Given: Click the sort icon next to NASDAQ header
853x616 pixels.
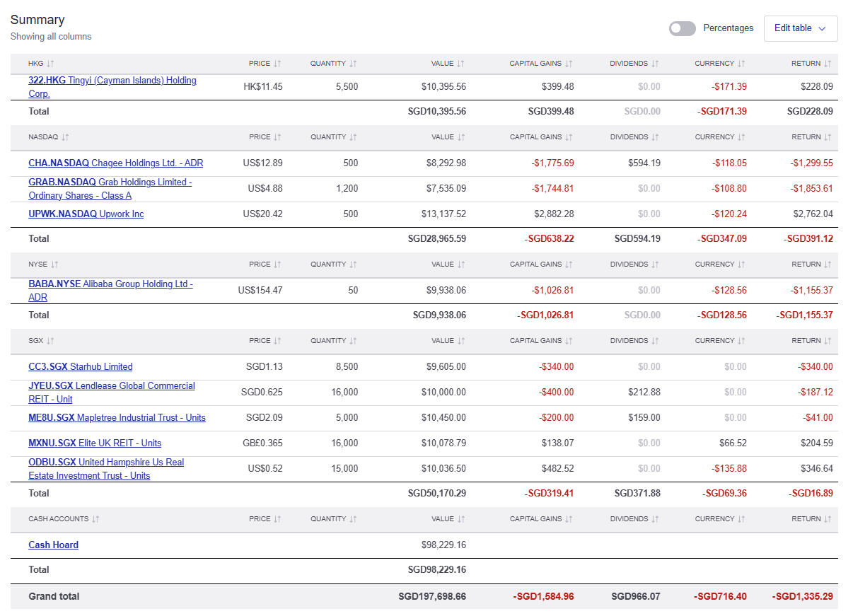Looking at the screenshot, I should coord(66,137).
